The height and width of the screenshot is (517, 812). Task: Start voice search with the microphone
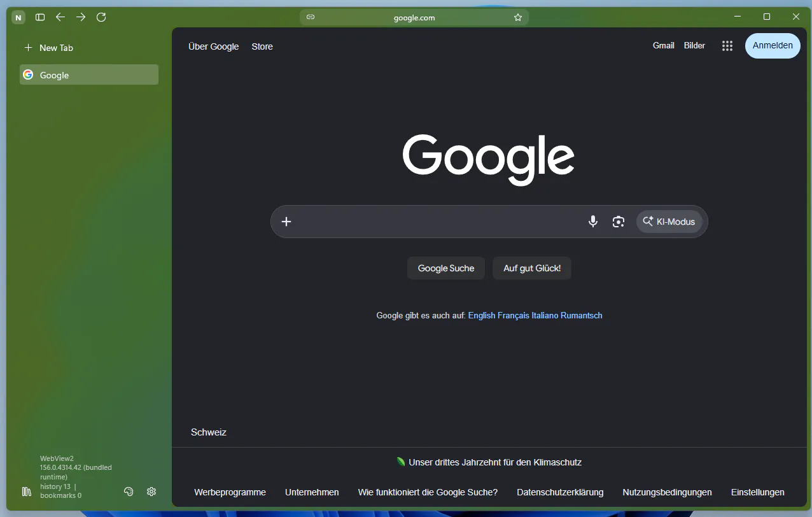click(x=593, y=222)
